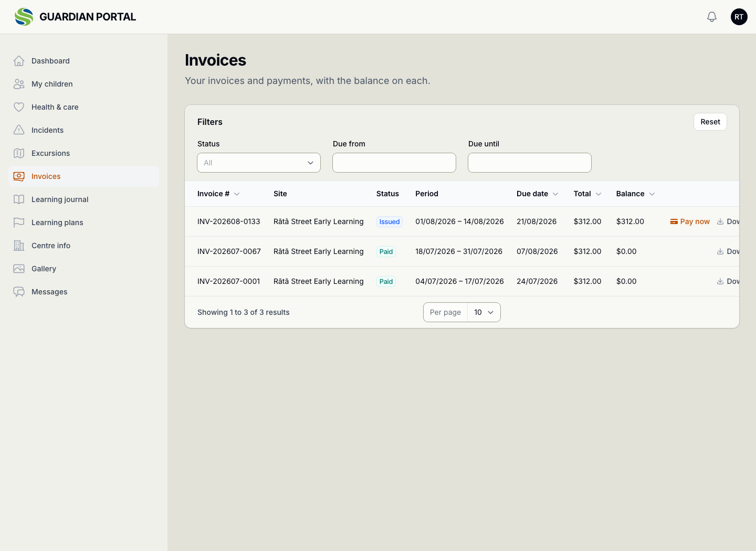This screenshot has height=551, width=756.
Task: Open My children page
Action: pyautogui.click(x=84, y=84)
